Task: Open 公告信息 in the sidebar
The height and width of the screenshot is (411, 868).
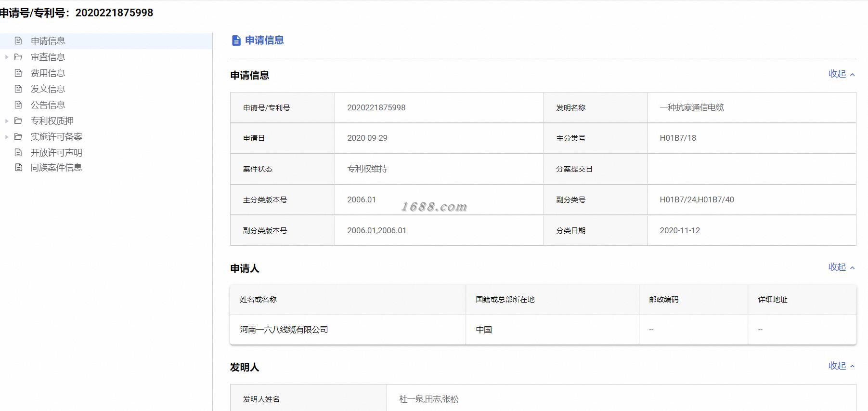Action: 48,105
